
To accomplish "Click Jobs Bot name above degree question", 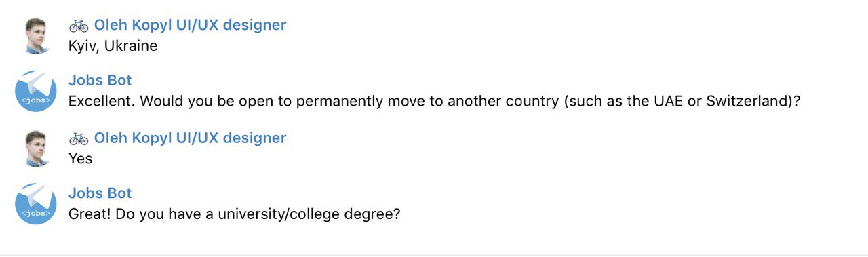I will (x=100, y=193).
